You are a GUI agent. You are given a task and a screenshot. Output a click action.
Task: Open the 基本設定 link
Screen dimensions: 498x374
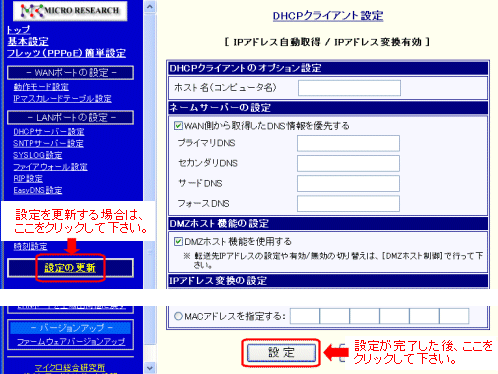tap(28, 41)
